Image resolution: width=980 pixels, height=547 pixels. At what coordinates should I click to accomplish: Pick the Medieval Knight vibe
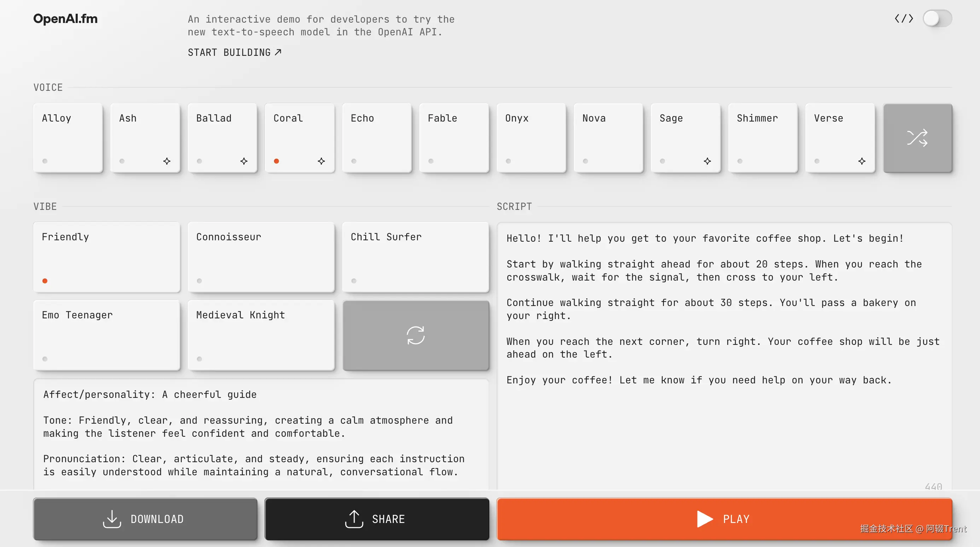click(x=261, y=335)
